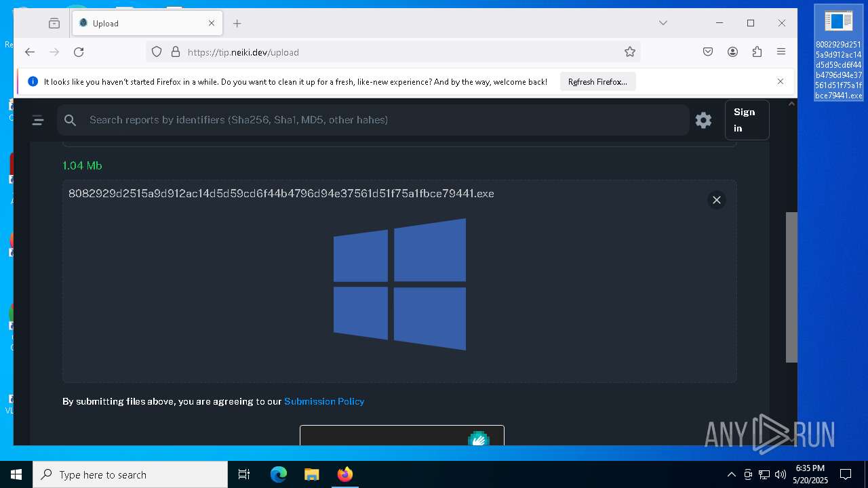
Task: Open the notifications action center
Action: [846, 474]
